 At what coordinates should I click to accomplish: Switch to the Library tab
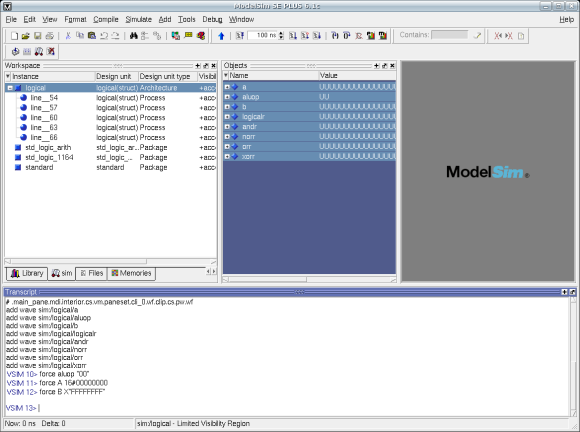[27, 273]
